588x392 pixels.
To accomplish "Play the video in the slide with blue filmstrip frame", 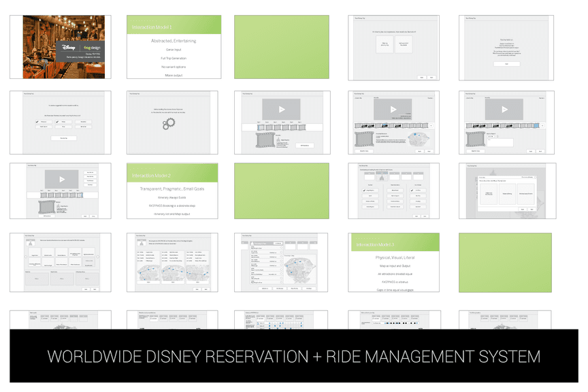I will tap(504, 109).
